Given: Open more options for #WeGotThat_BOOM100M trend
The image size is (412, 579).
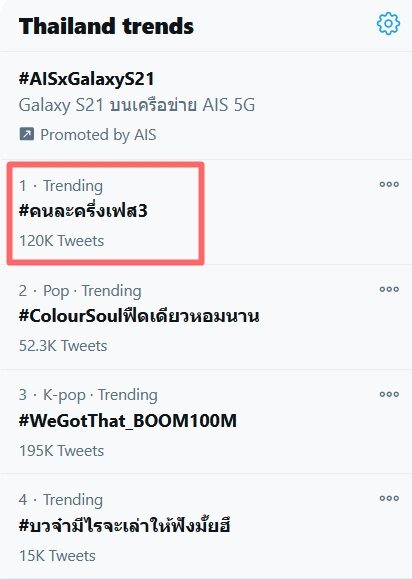Looking at the screenshot, I should 389,394.
